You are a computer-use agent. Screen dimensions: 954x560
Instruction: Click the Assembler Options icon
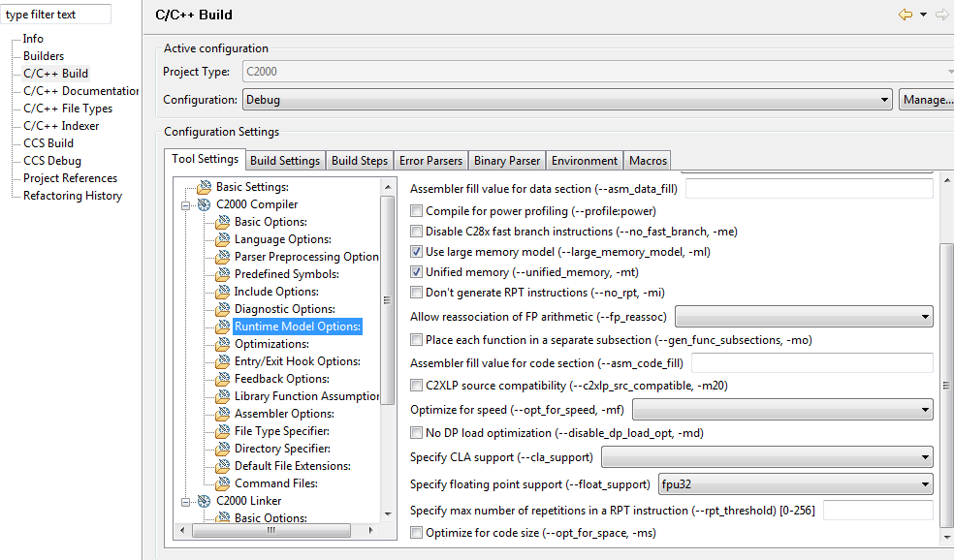(223, 414)
